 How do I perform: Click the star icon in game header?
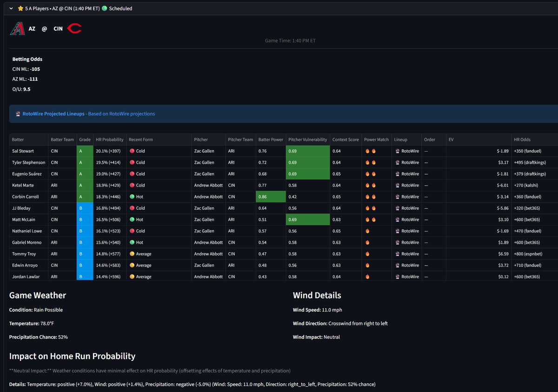[20, 8]
